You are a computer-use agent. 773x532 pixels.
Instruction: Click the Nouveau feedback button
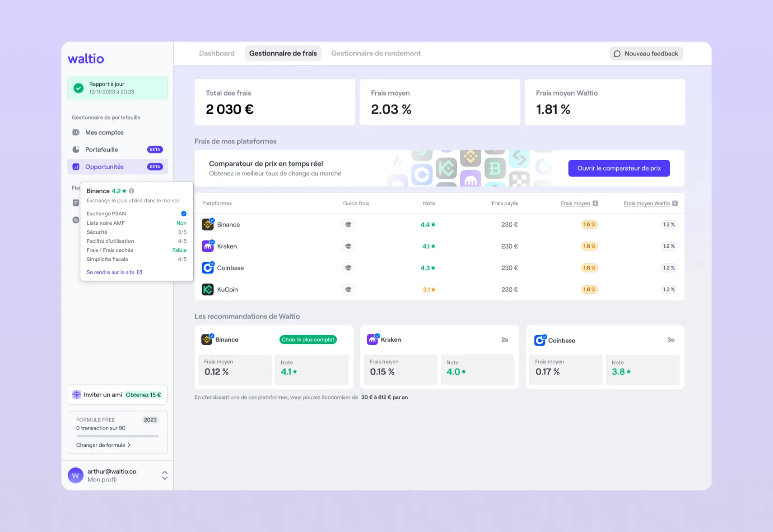(x=646, y=54)
